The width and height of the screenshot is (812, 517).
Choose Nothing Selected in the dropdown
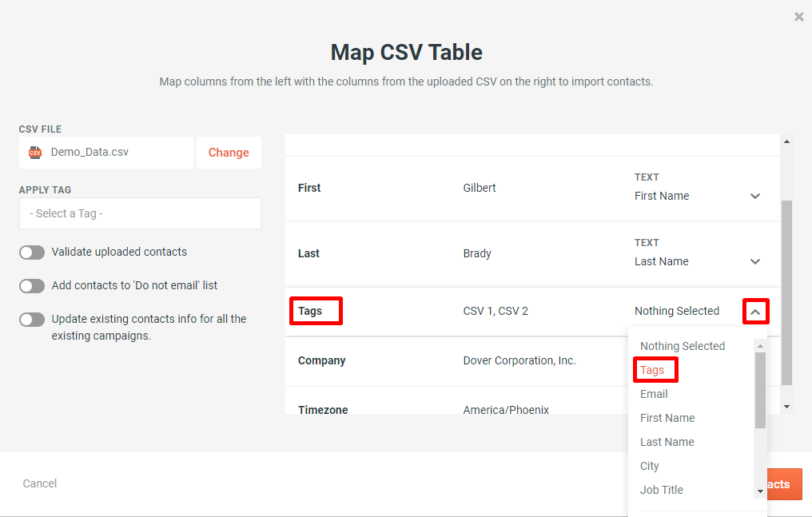coord(683,345)
